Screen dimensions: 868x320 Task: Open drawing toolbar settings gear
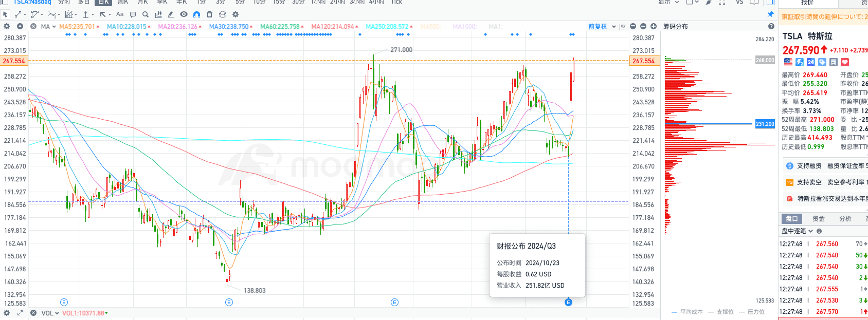click(236, 14)
